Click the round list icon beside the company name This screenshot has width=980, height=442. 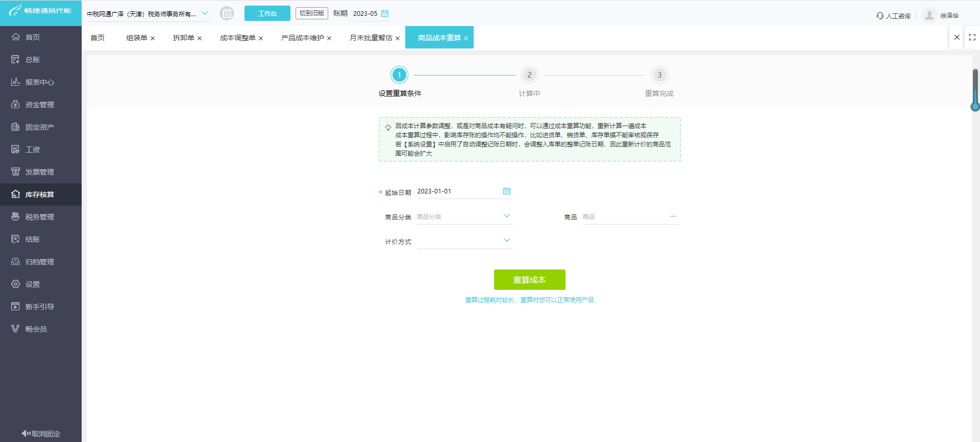(x=227, y=13)
